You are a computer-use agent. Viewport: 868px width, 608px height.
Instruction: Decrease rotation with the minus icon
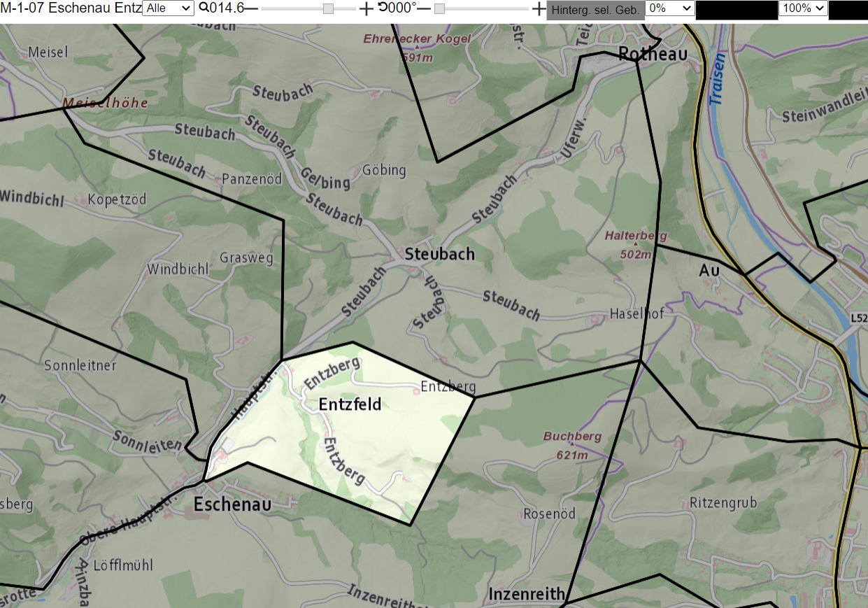pyautogui.click(x=423, y=8)
